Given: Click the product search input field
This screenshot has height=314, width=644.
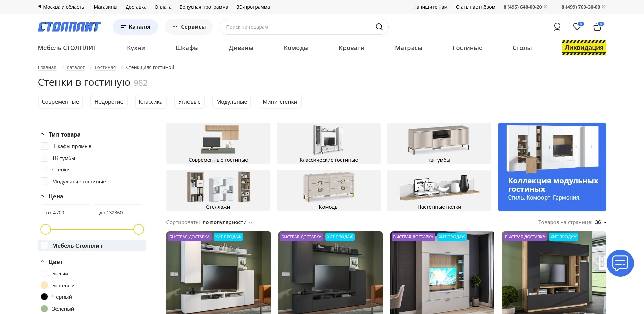Looking at the screenshot, I should click(x=298, y=27).
